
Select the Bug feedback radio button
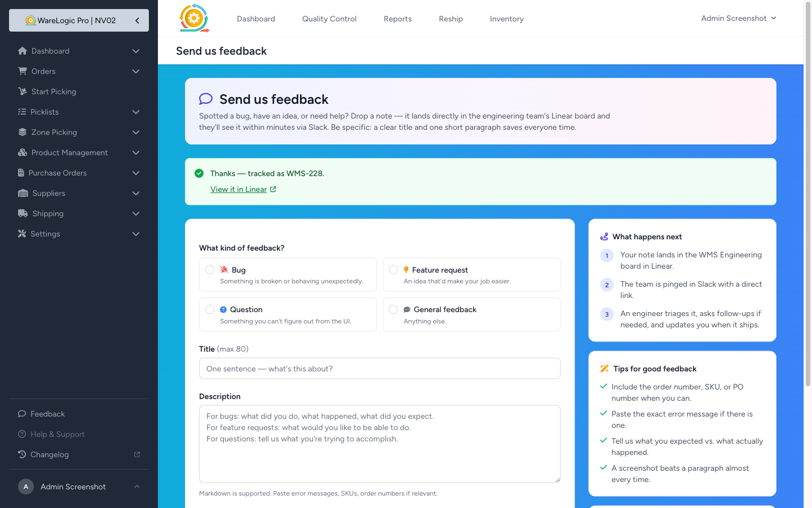coord(210,270)
